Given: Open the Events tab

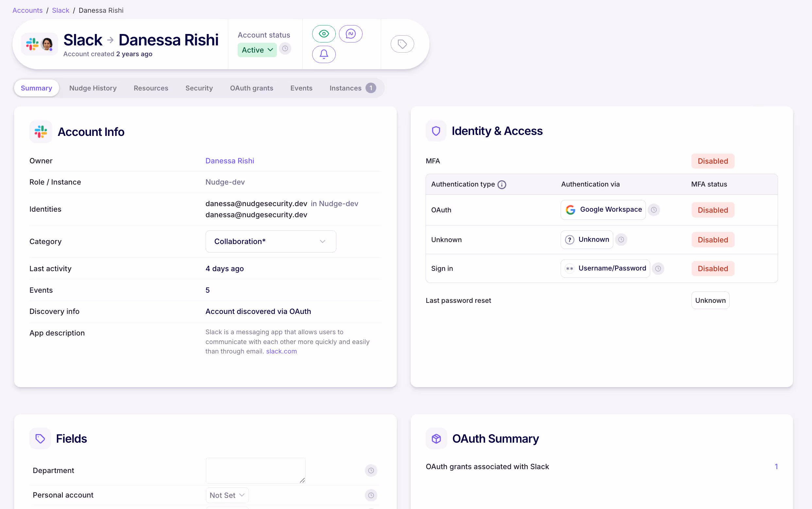Looking at the screenshot, I should click(301, 88).
